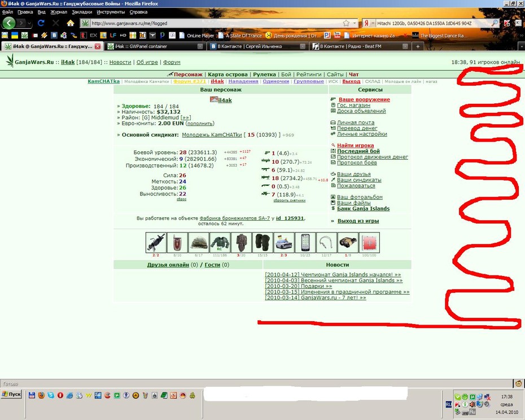Screen dimensions: 525x420
Task: Open the RU language indicator on the taskbar
Action: tap(449, 404)
